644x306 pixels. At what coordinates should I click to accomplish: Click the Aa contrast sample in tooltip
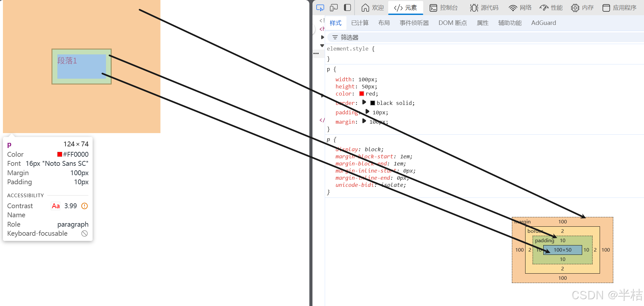56,206
